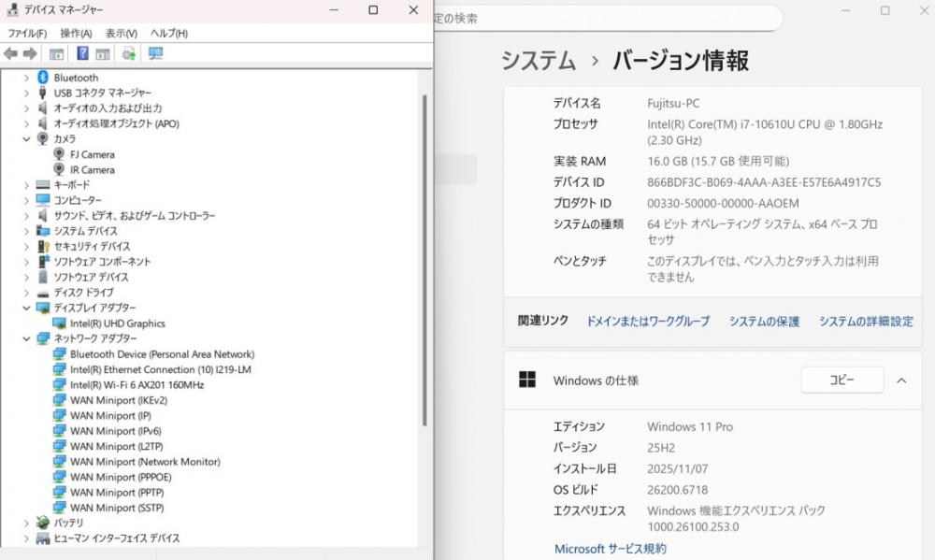Select WAN Miniport (L2TP) row

[116, 446]
